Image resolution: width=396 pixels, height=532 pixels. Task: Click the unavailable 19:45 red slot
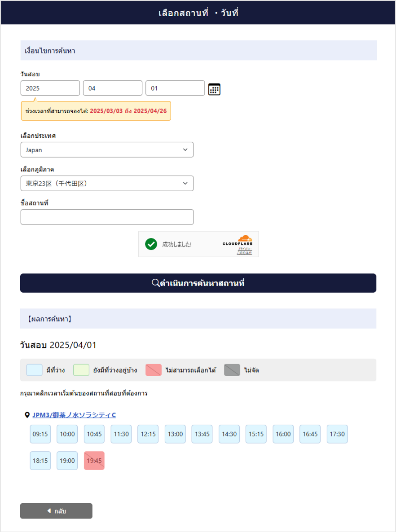[x=94, y=461]
